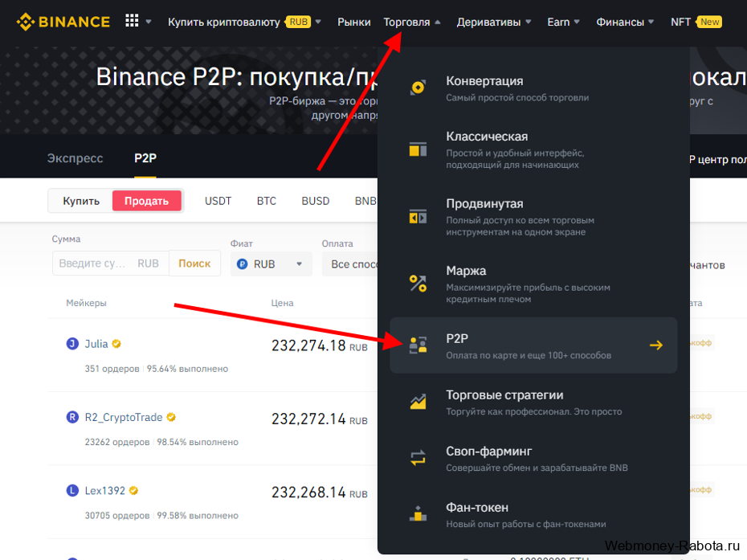Click the Классическая trading layout icon
The image size is (747, 560).
[418, 149]
